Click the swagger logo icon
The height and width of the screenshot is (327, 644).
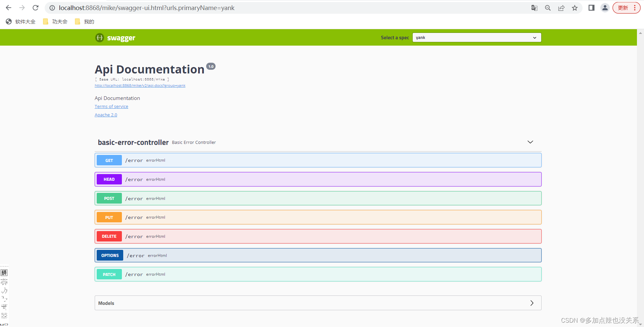[99, 38]
